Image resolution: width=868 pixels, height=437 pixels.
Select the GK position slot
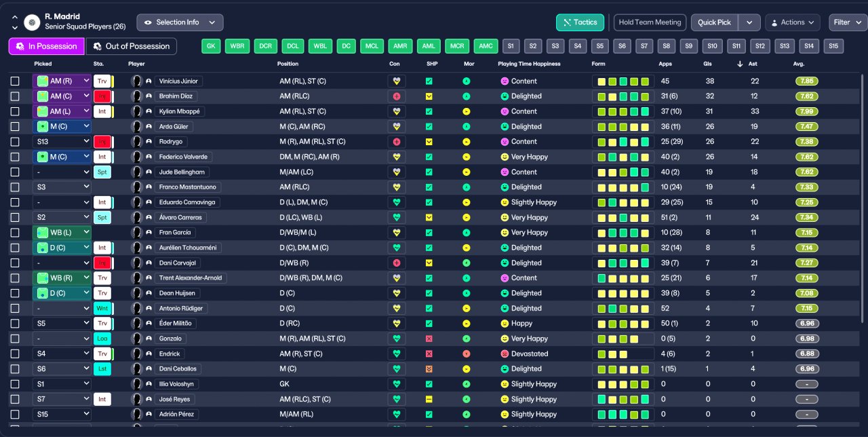pyautogui.click(x=212, y=46)
